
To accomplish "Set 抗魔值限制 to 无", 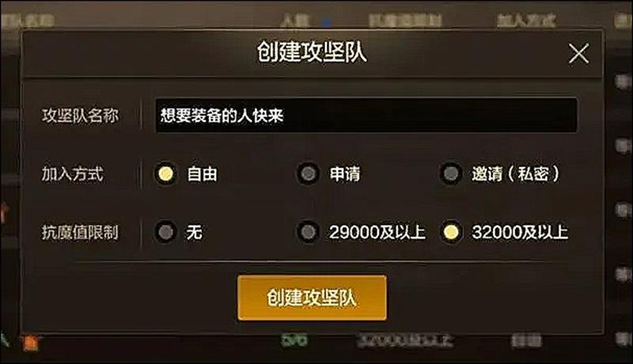I will click(x=165, y=232).
